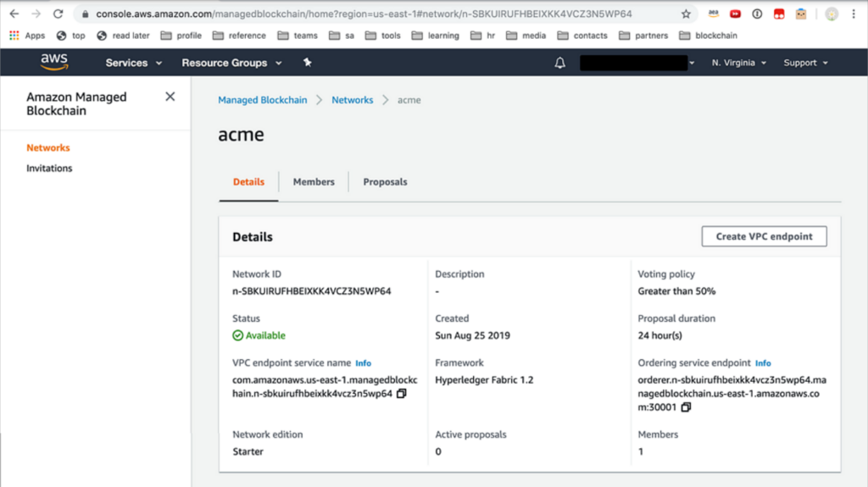Open Chrome three-dot menu
The image size is (868, 487).
(854, 14)
